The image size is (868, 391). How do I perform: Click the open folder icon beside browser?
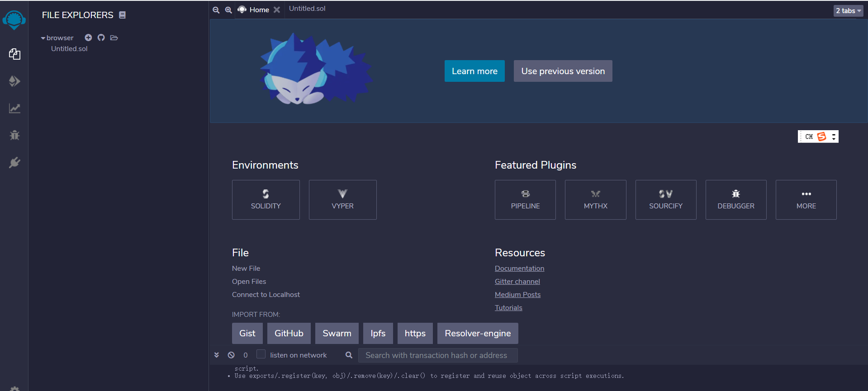click(114, 38)
